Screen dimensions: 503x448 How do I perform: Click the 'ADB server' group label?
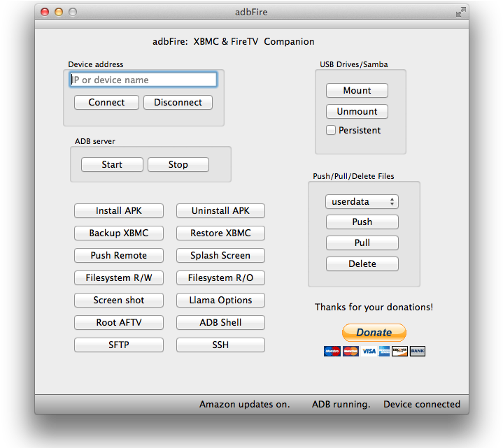[x=95, y=141]
